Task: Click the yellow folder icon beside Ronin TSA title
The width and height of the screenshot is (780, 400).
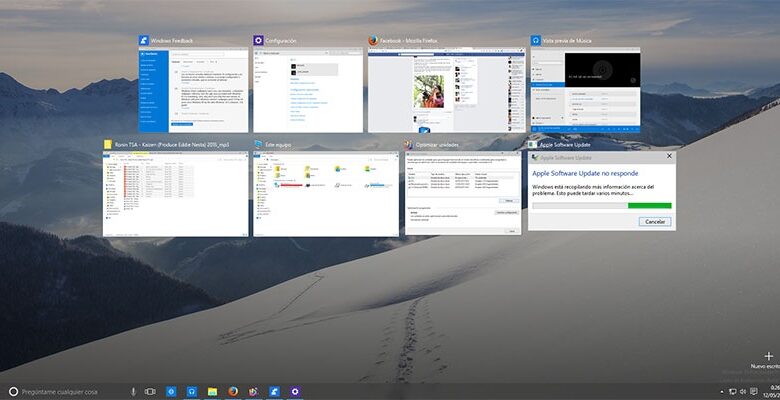Action: [108, 144]
